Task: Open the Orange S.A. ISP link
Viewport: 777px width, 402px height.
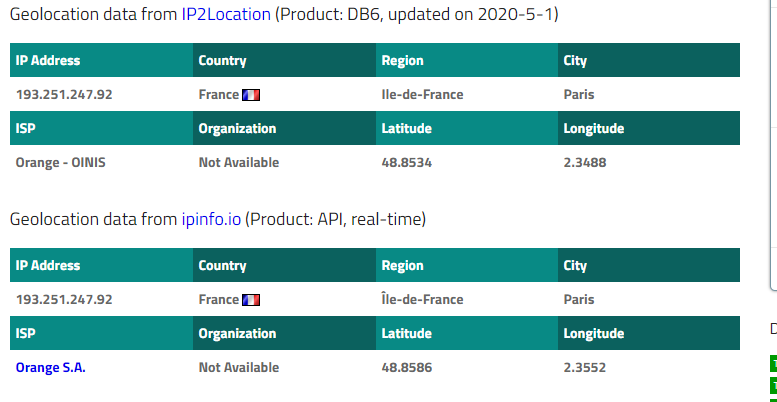Action: pos(51,367)
